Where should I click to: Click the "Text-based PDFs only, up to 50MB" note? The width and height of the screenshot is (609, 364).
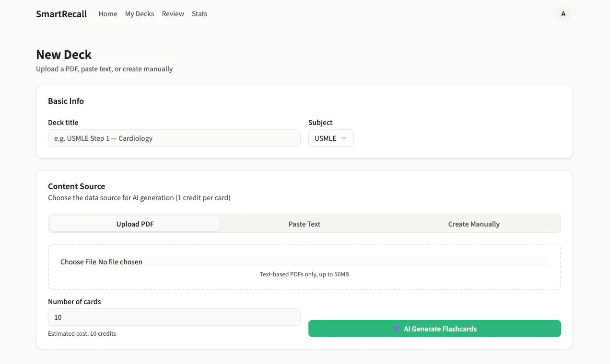[304, 274]
